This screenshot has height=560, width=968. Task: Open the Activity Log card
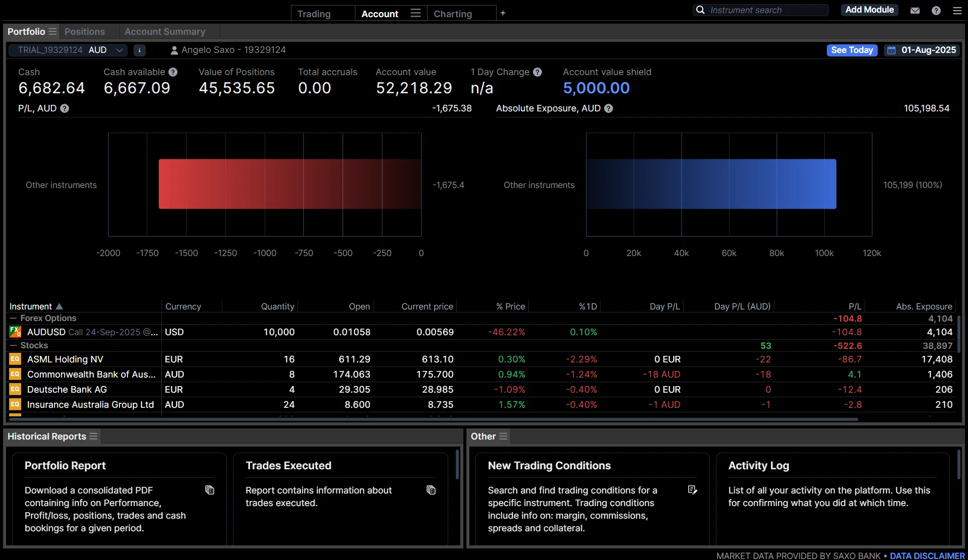tap(832, 499)
